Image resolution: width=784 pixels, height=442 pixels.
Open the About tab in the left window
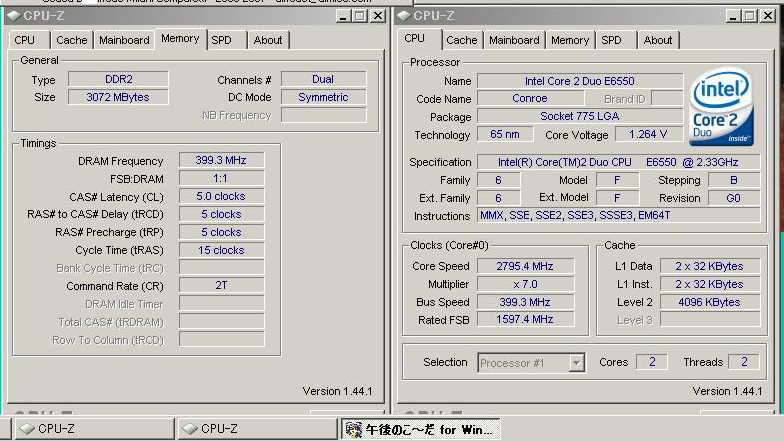pos(267,40)
